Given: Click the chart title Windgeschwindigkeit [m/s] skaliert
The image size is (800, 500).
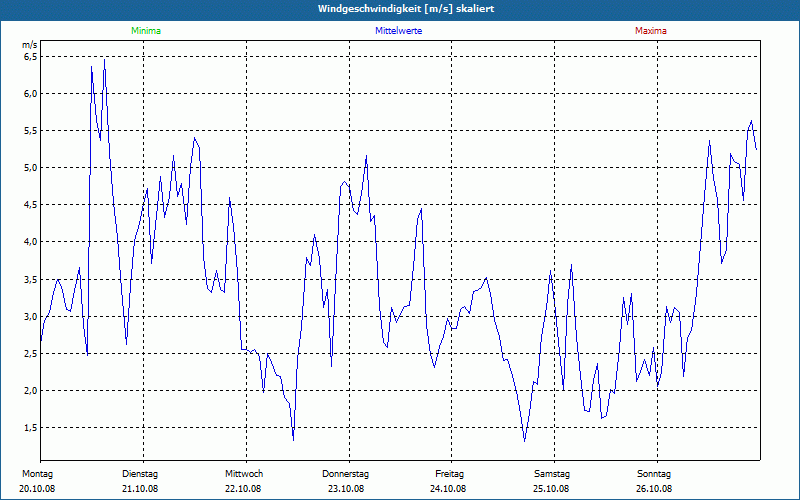Looking at the screenshot, I should 406,9.
